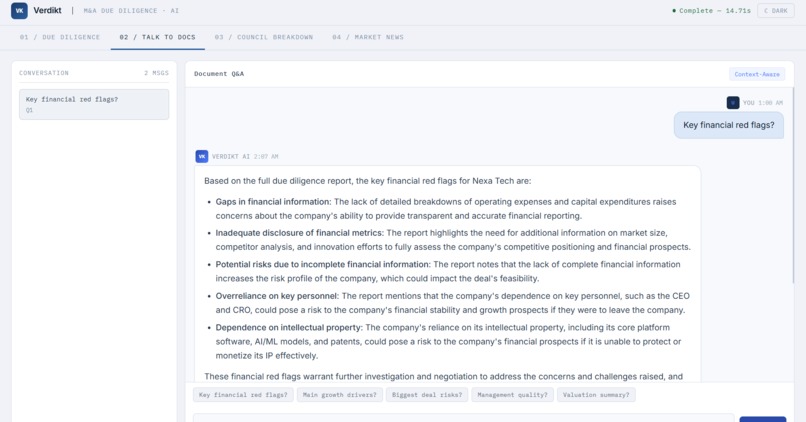Click the Verdikt brand name
This screenshot has height=422, width=806.
click(47, 10)
